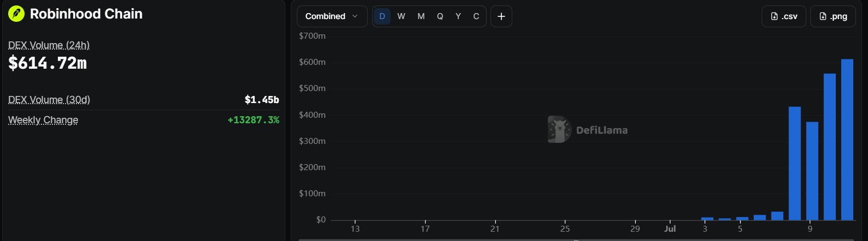This screenshot has height=241, width=868.
Task: Click the July 9 bar on chart
Action: 812,171
